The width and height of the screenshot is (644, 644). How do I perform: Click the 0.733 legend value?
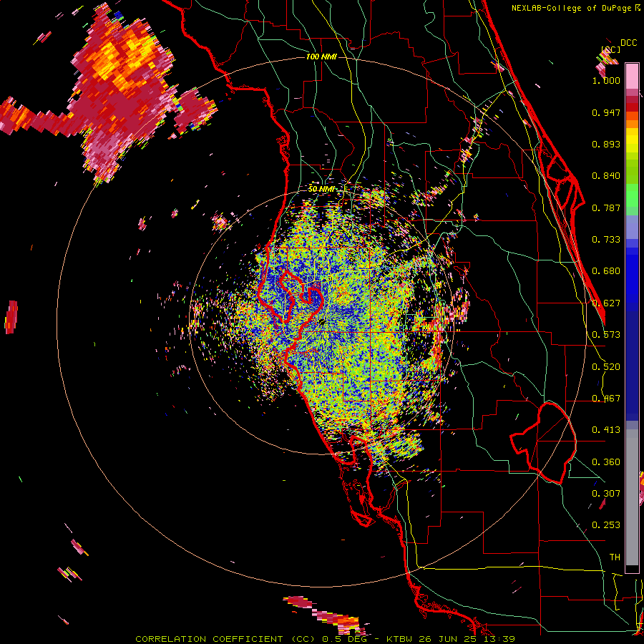[606, 240]
